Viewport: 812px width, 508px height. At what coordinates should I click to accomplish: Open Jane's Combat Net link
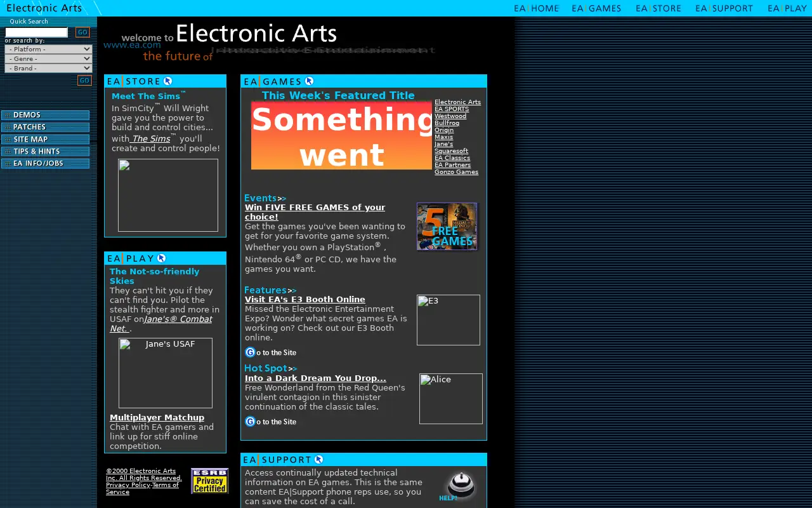pos(160,324)
